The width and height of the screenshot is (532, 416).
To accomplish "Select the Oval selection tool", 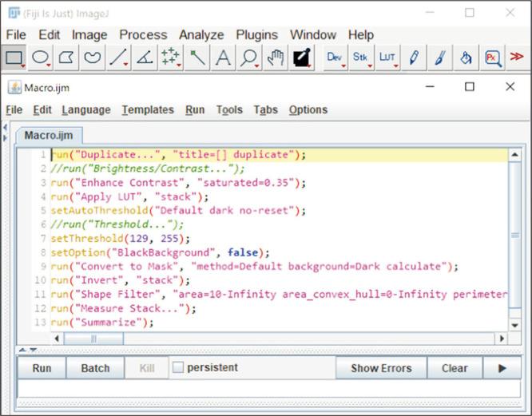I will tap(41, 57).
